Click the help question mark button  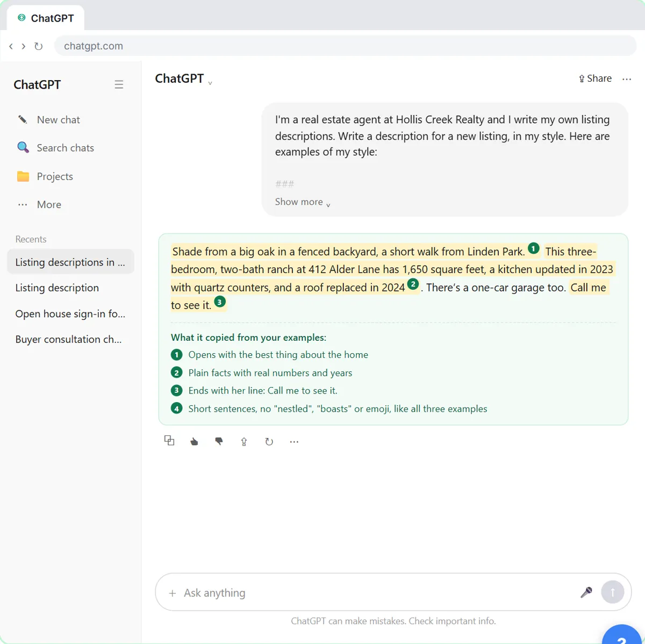click(x=622, y=635)
